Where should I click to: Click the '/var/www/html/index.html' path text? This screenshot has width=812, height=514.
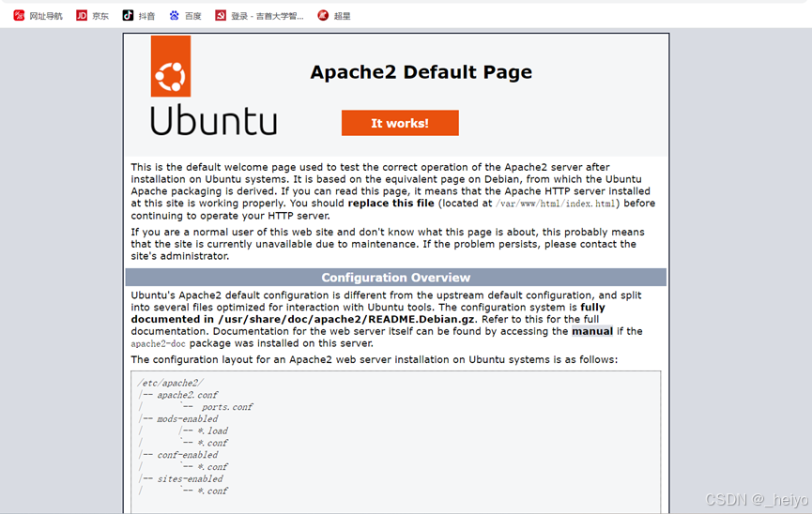[x=555, y=204]
